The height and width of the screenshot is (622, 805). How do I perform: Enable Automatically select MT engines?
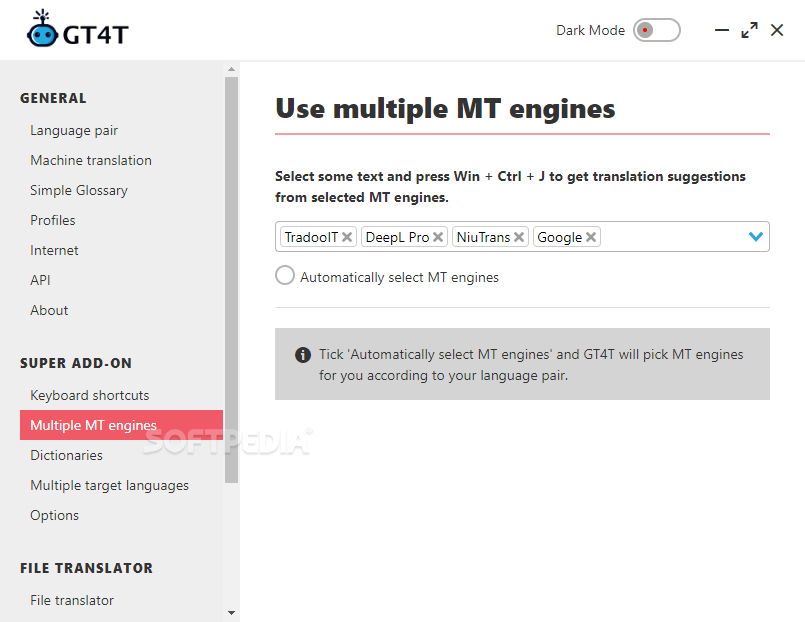click(x=285, y=275)
